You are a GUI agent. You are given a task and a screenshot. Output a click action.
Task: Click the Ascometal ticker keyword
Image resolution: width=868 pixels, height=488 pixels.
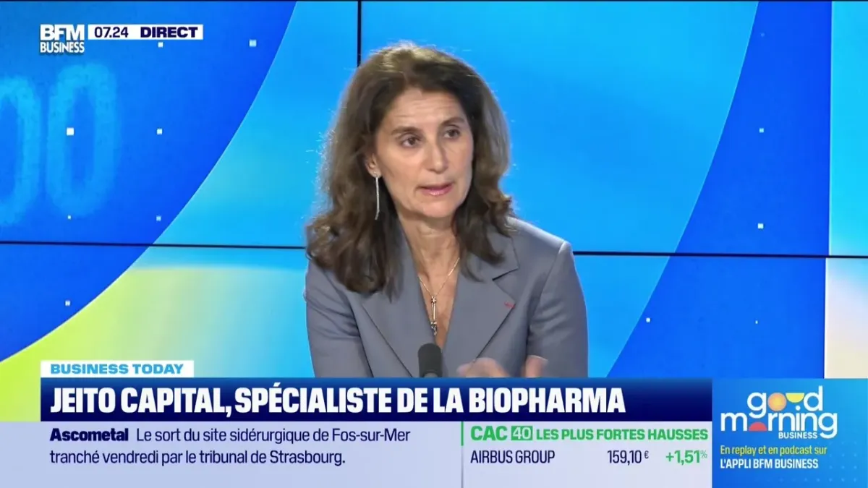89,435
